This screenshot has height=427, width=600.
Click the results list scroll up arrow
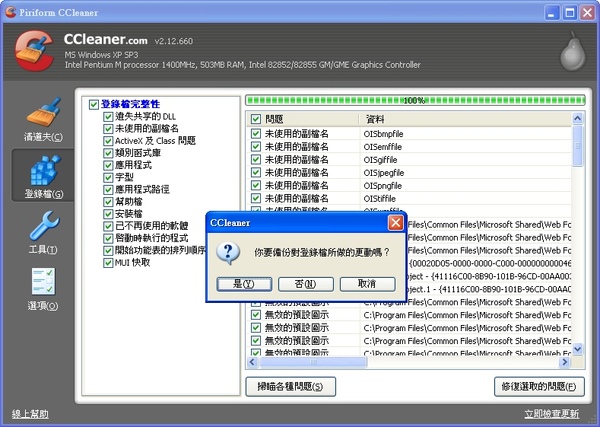click(x=577, y=118)
